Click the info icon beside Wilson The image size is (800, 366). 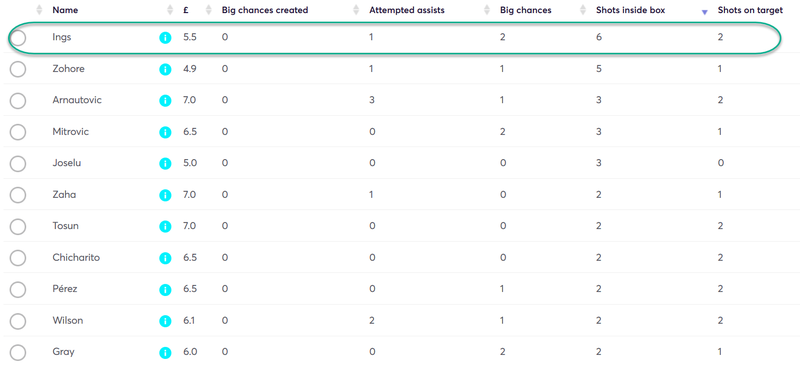(165, 321)
